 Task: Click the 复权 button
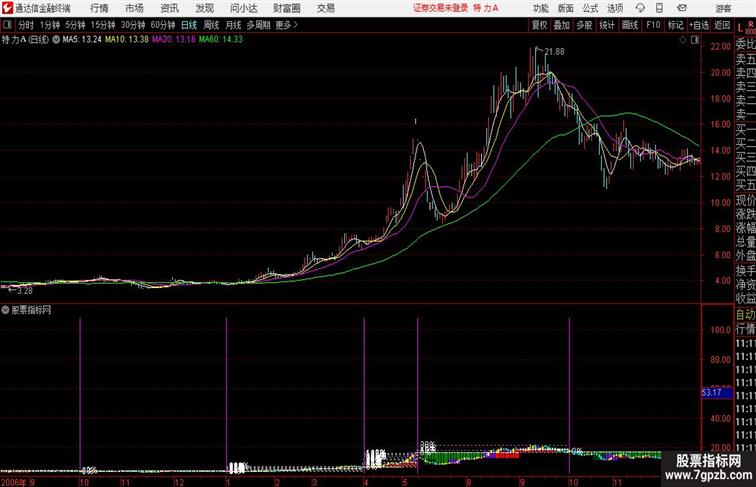(540, 25)
